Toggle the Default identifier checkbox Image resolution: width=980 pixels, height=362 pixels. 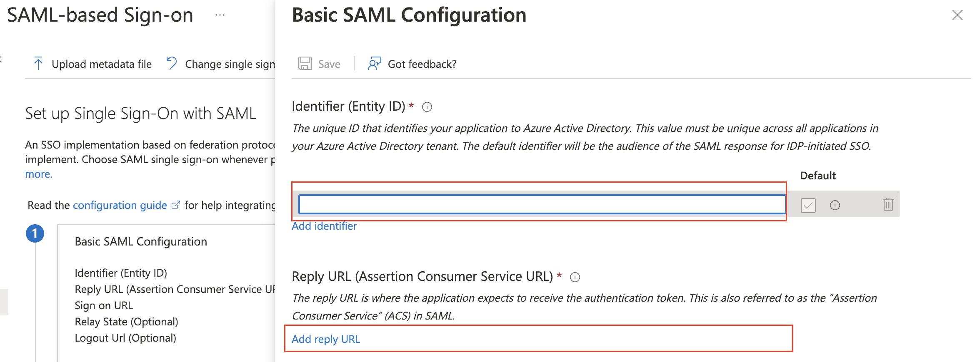[x=808, y=205]
